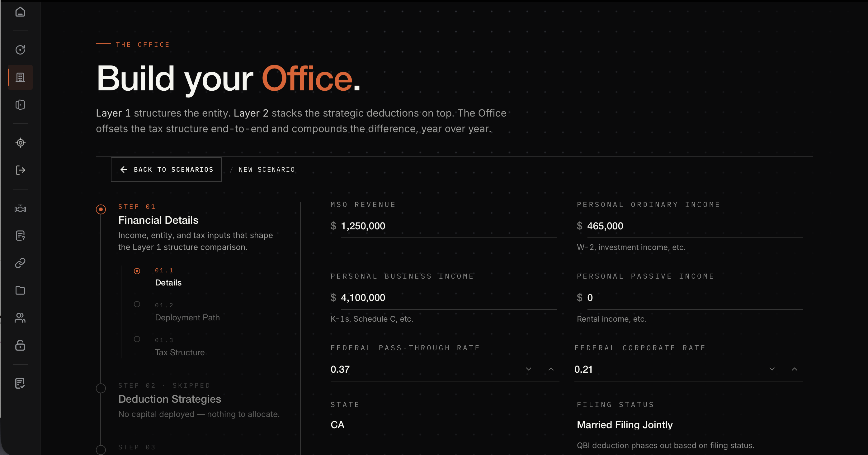Click the 'No capital deployed' skipped note
The width and height of the screenshot is (868, 455).
[x=199, y=414]
